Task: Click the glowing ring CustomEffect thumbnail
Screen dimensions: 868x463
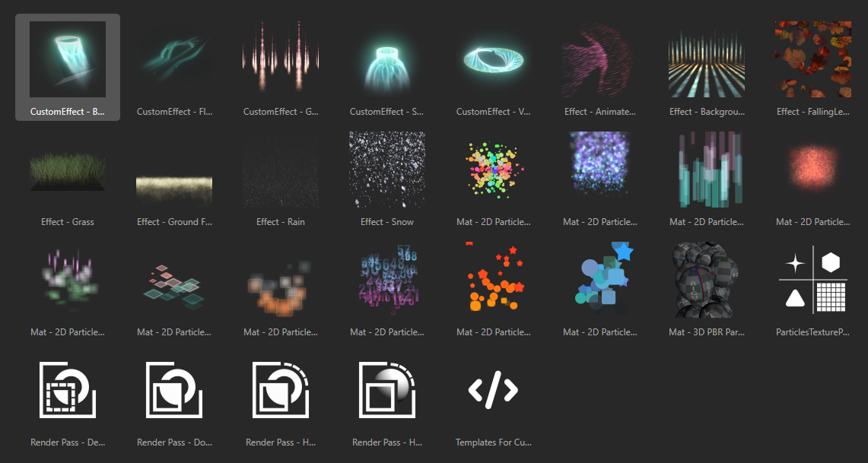Action: coord(493,59)
